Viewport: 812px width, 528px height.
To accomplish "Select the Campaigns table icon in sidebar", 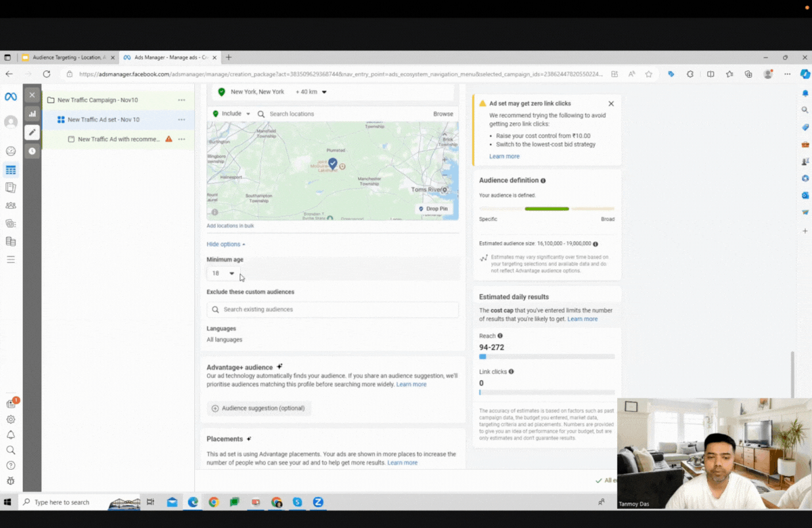I will (x=11, y=170).
